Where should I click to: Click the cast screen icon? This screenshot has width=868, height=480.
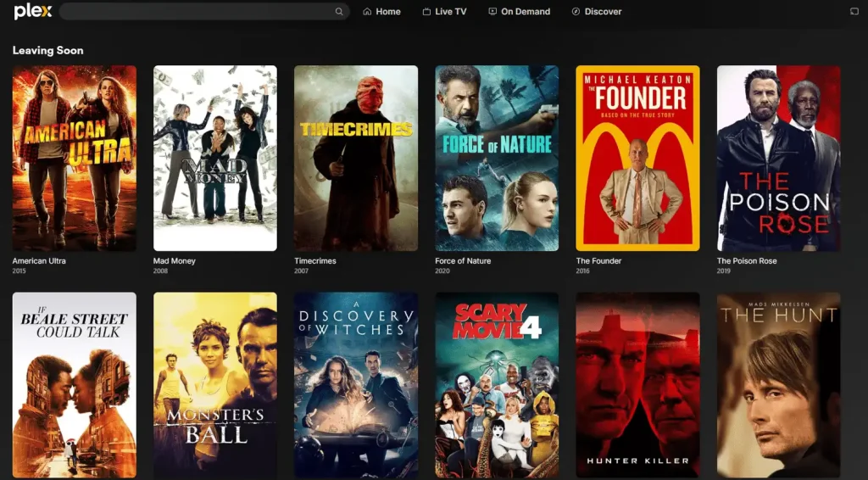pyautogui.click(x=854, y=11)
